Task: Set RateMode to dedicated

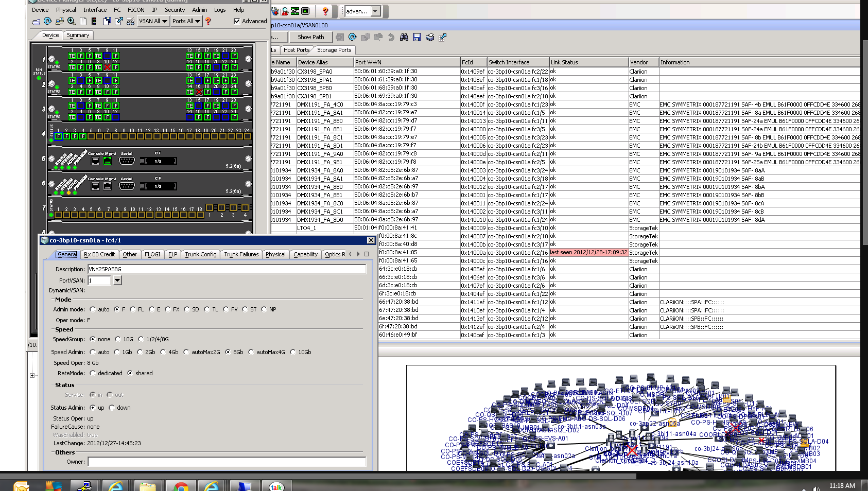Action: pos(93,373)
